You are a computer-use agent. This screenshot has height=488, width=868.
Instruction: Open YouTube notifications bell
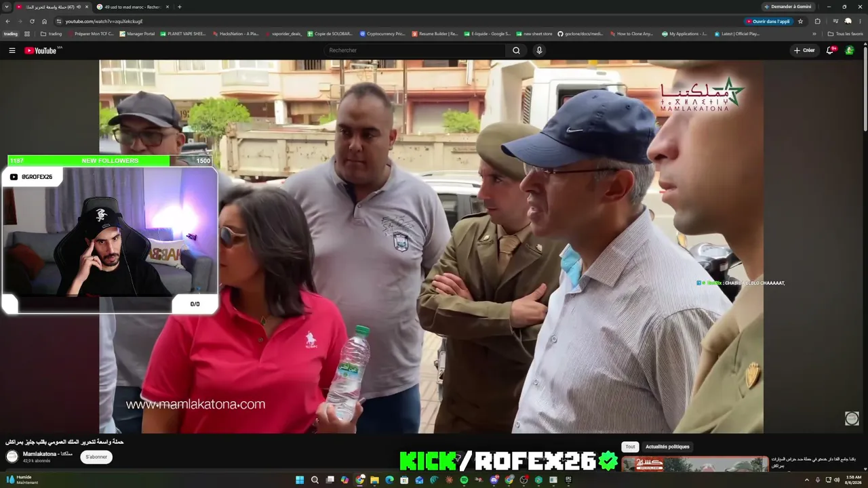[830, 50]
